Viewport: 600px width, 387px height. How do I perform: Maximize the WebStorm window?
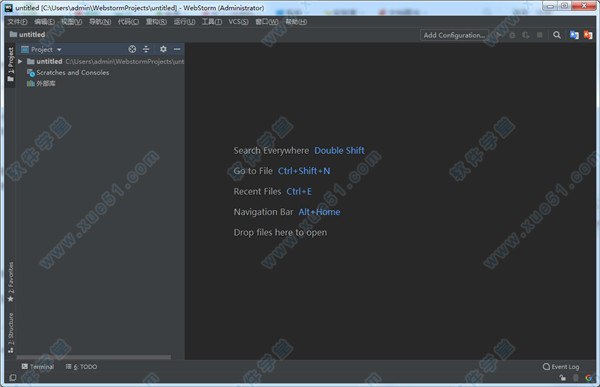[564, 6]
